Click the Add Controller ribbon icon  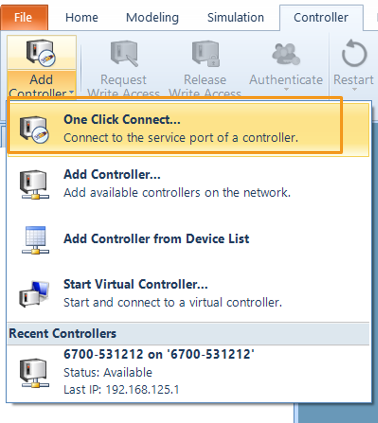click(x=41, y=52)
